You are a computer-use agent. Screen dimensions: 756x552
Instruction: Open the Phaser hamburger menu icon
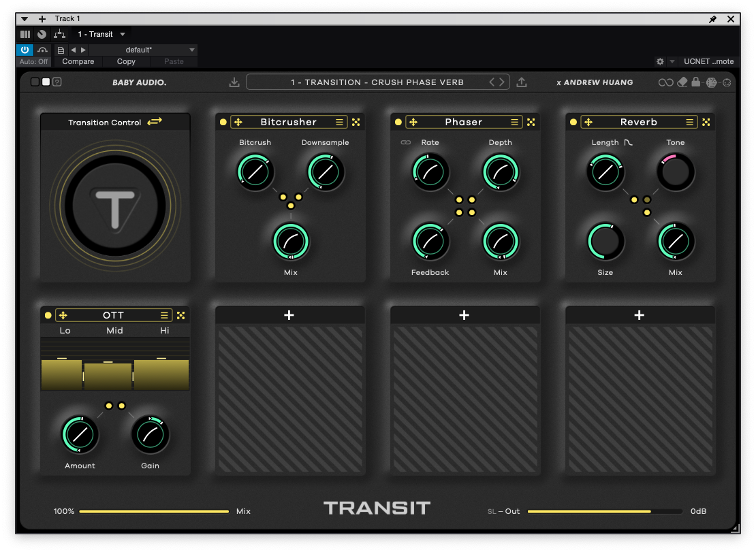coord(514,123)
